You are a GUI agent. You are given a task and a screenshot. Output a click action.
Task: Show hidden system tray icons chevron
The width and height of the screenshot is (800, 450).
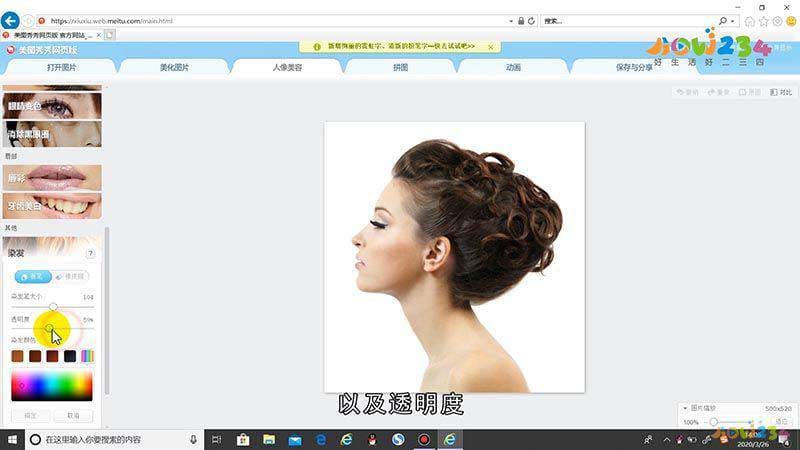pyautogui.click(x=666, y=439)
